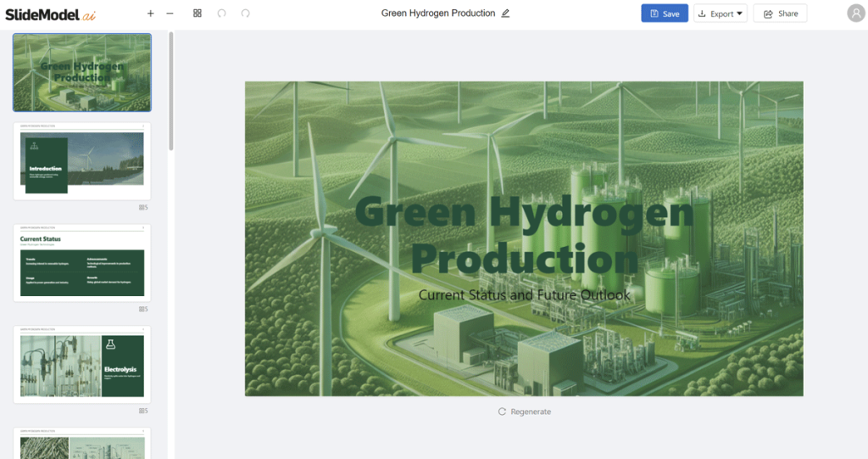The height and width of the screenshot is (459, 868).
Task: Click layout icon under Electrolysis slide thumbnail
Action: coord(143,411)
